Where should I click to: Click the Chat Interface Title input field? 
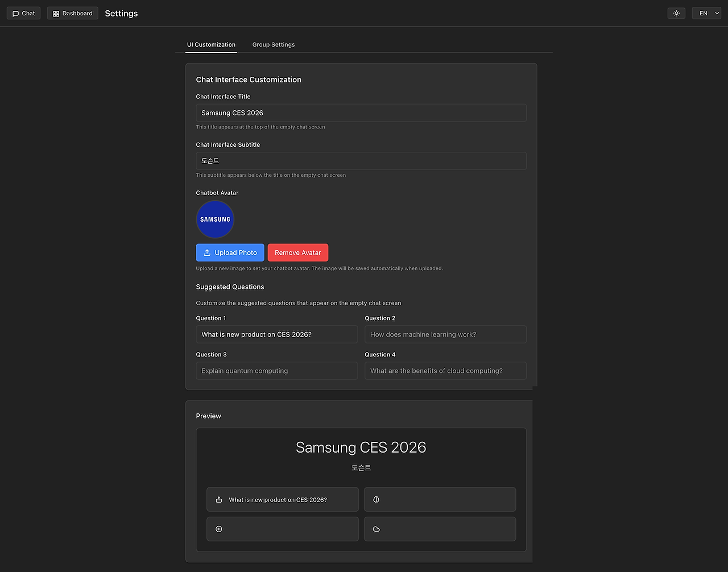point(361,113)
